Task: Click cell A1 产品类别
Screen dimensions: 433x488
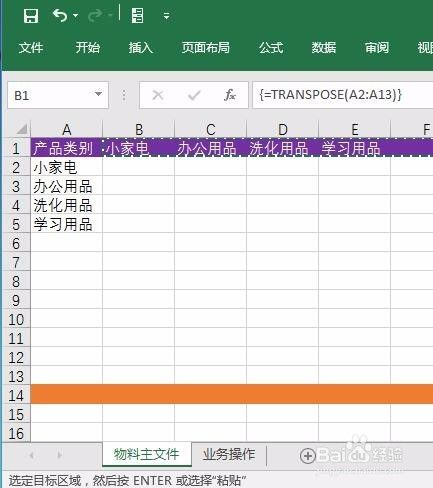Action: [x=66, y=148]
